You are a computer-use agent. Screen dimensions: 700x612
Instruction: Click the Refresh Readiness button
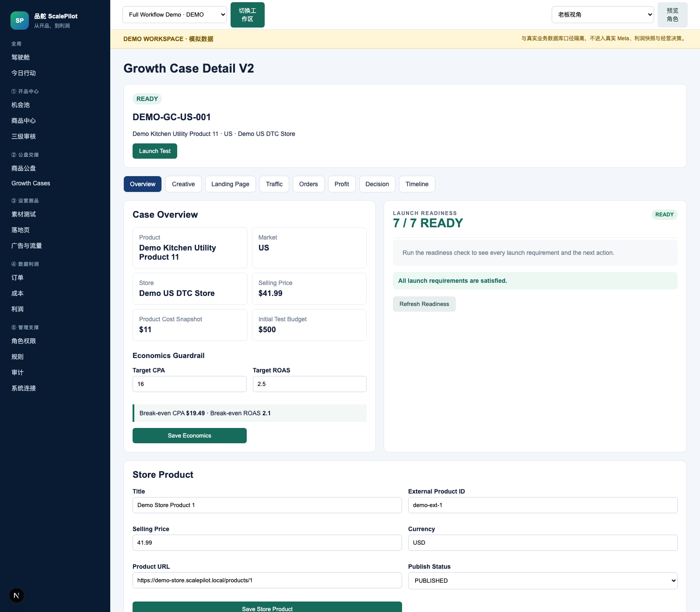click(424, 304)
